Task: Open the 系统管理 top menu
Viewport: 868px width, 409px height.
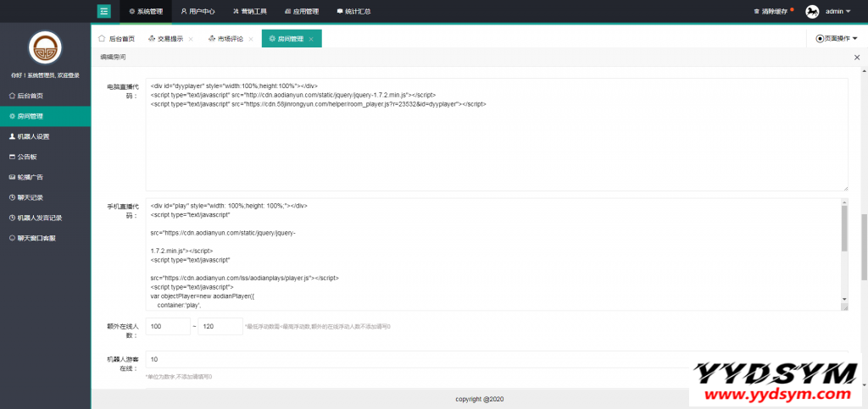Action: pos(145,12)
